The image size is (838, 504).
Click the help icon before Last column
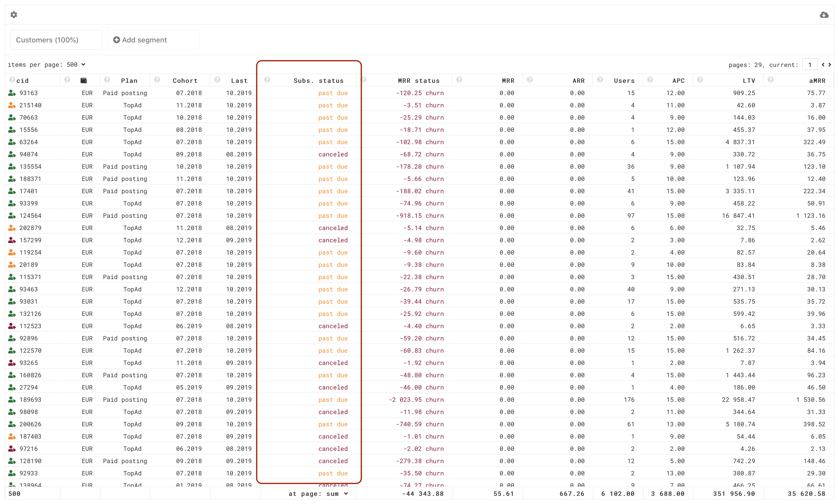(x=217, y=80)
